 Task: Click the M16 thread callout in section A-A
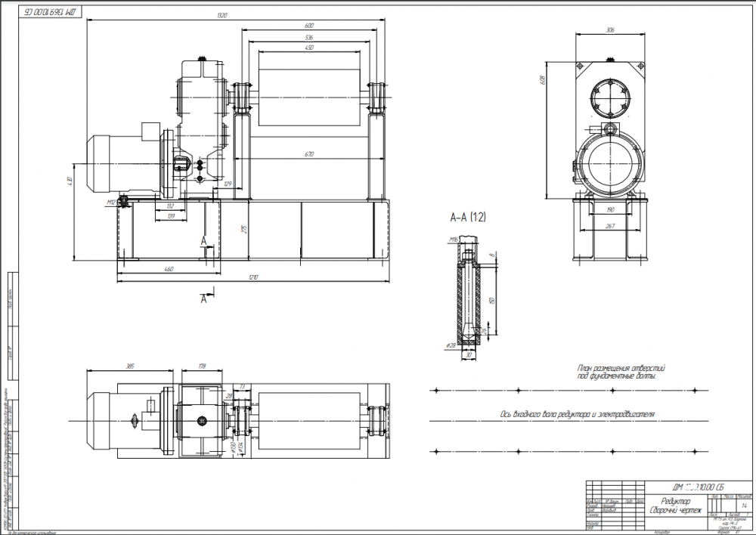pos(454,240)
